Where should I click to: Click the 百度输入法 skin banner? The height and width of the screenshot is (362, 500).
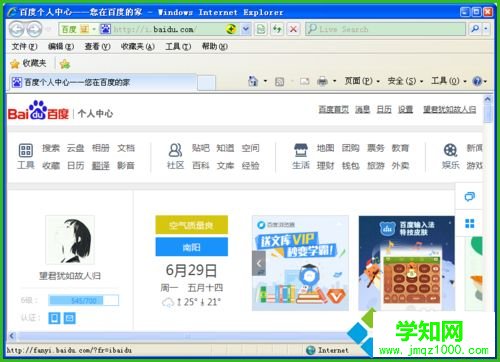[407, 263]
